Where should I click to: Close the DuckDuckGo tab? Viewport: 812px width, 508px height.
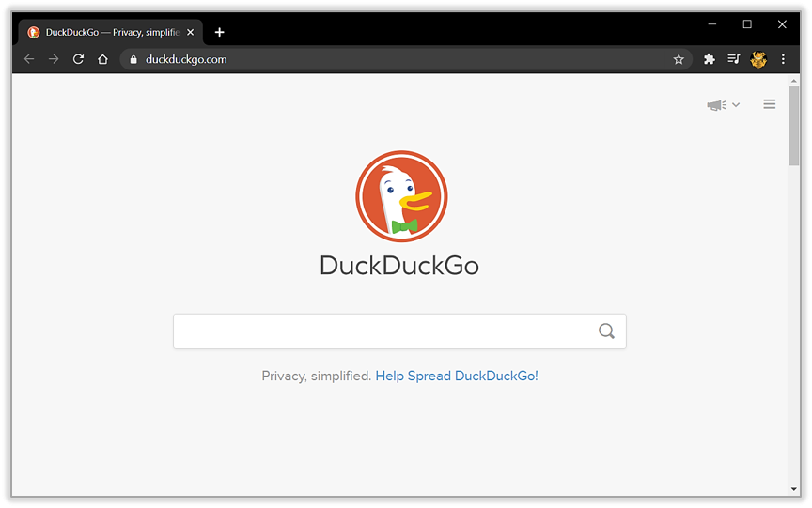(190, 32)
